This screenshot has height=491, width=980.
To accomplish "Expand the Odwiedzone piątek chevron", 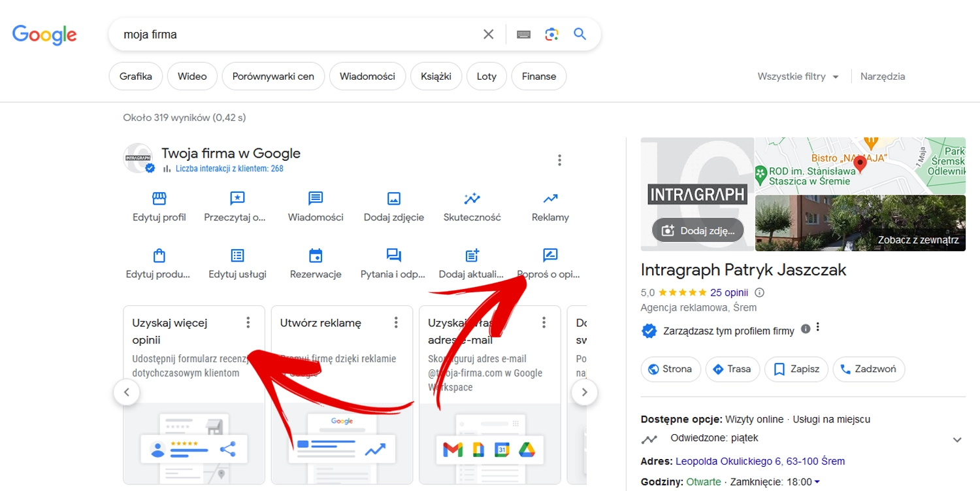I will pyautogui.click(x=957, y=439).
